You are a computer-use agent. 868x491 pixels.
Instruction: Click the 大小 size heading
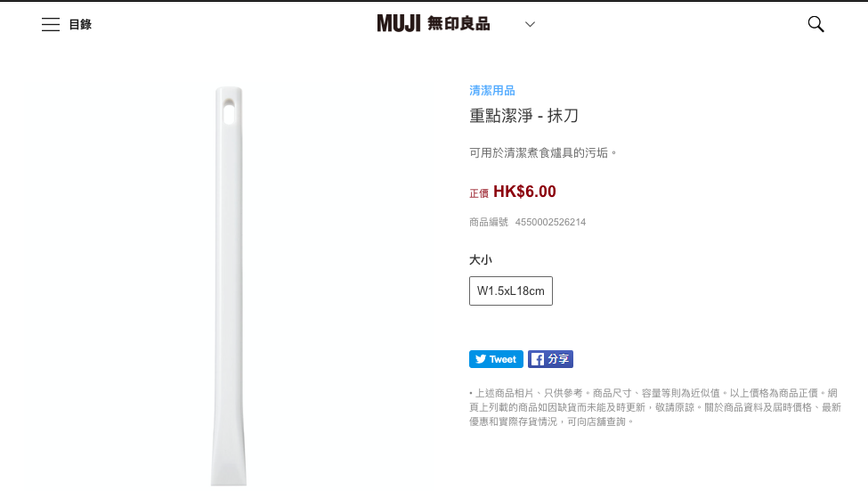[481, 260]
